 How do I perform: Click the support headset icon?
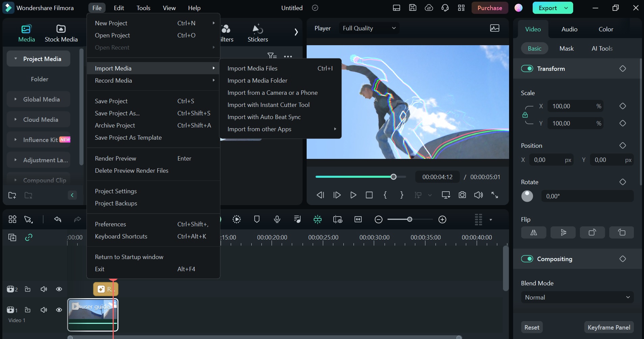tap(445, 8)
